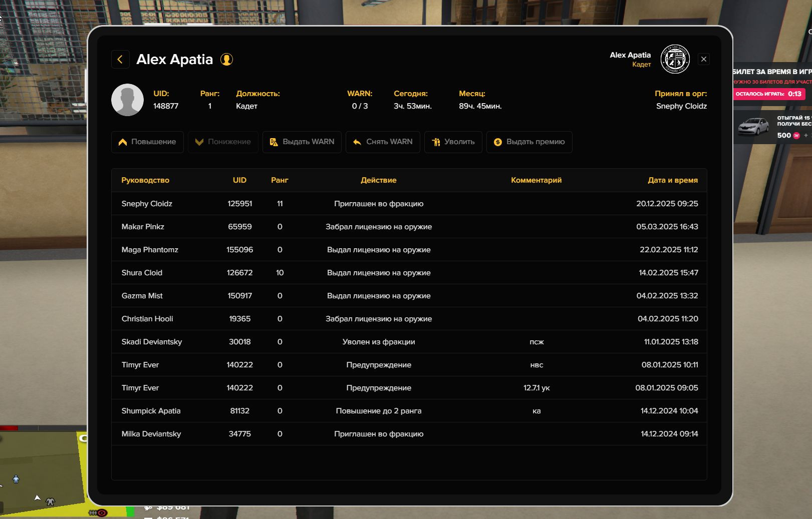Click UID 125951 in the log table
The height and width of the screenshot is (519, 812).
(240, 204)
